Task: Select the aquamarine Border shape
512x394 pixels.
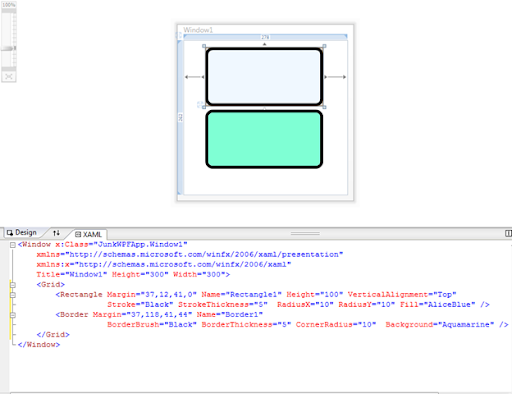Action: (264, 139)
